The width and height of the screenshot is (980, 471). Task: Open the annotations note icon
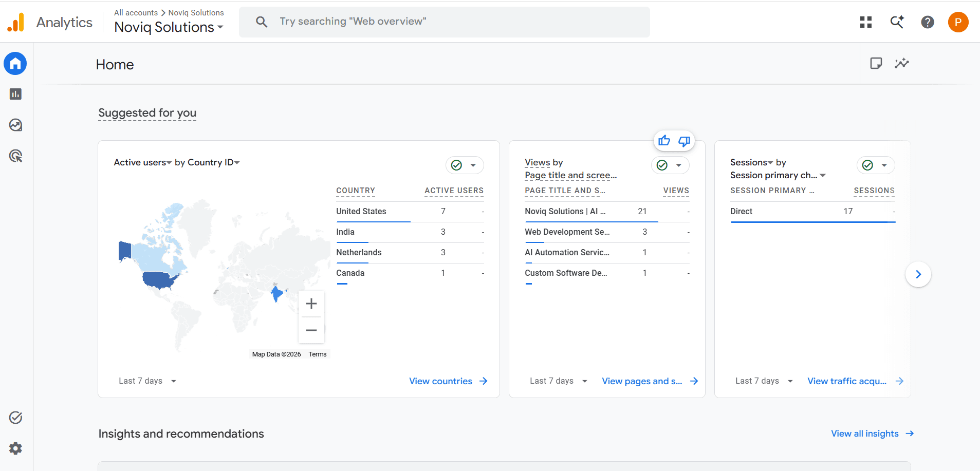(x=876, y=63)
